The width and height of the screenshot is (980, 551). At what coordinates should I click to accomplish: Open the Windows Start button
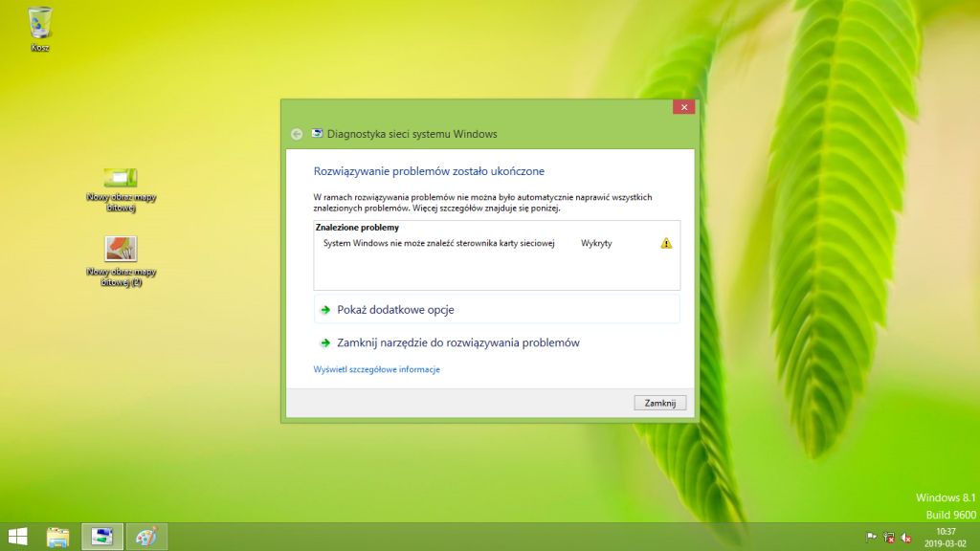point(17,537)
